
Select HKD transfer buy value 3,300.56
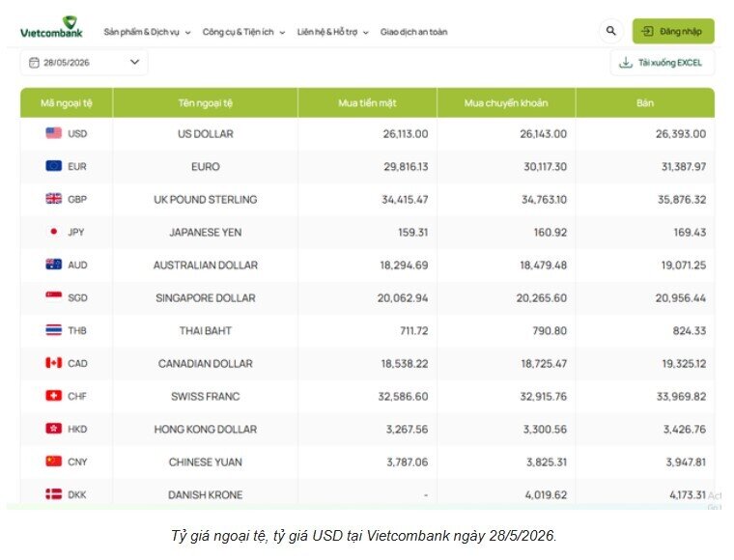pos(545,429)
